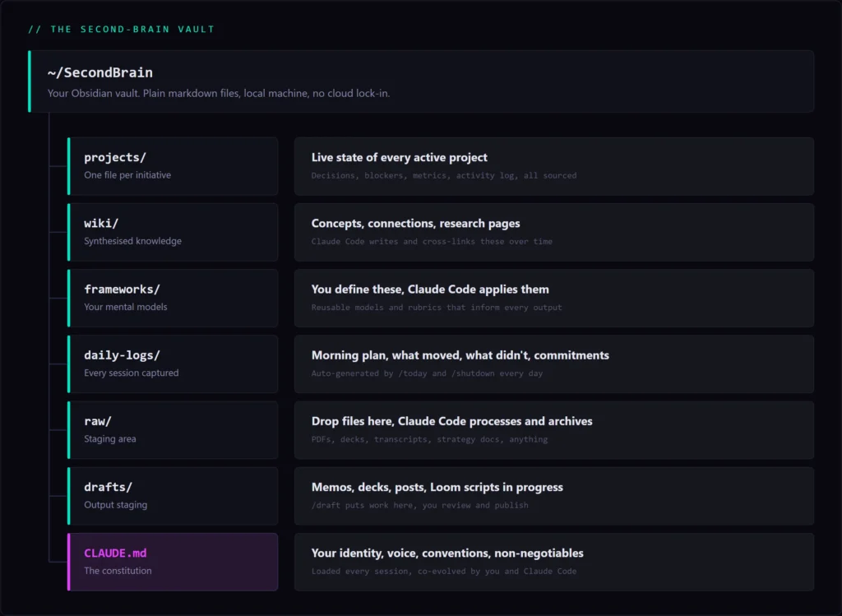This screenshot has height=616, width=842.
Task: Select the purple CLAUDE.md file card
Action: pos(173,562)
